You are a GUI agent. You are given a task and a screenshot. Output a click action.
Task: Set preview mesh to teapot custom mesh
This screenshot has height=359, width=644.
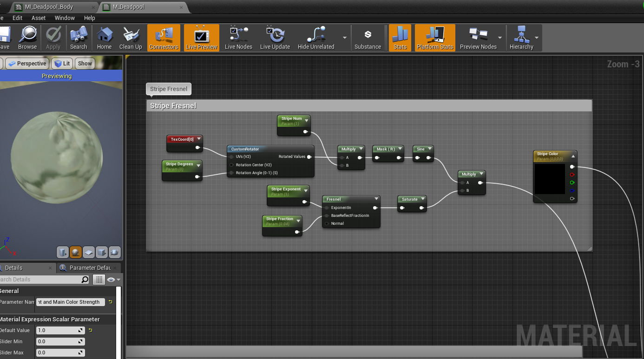click(115, 252)
